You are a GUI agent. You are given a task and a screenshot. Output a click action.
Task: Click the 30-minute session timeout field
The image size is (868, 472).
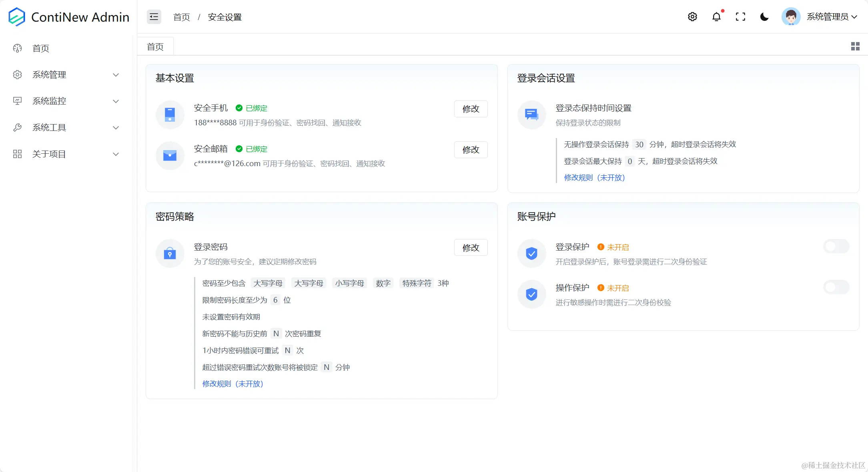(639, 144)
